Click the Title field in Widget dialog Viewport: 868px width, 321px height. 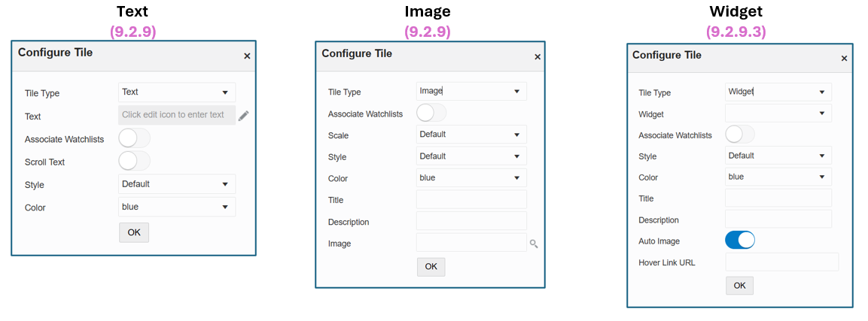[778, 198]
